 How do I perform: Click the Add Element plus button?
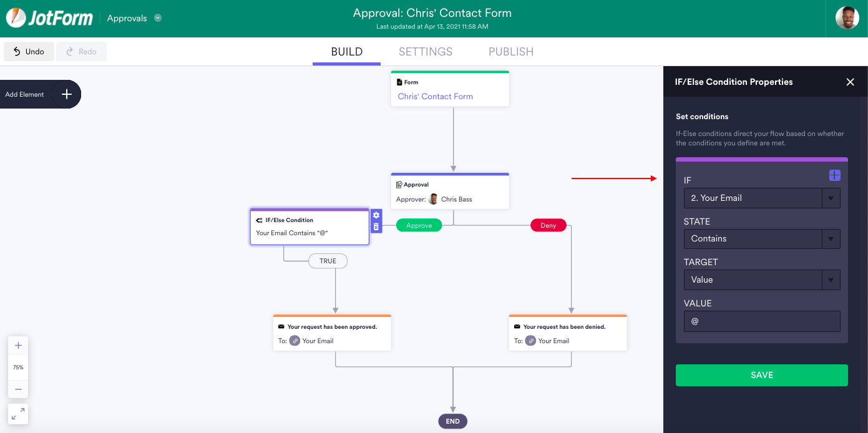[x=66, y=94]
